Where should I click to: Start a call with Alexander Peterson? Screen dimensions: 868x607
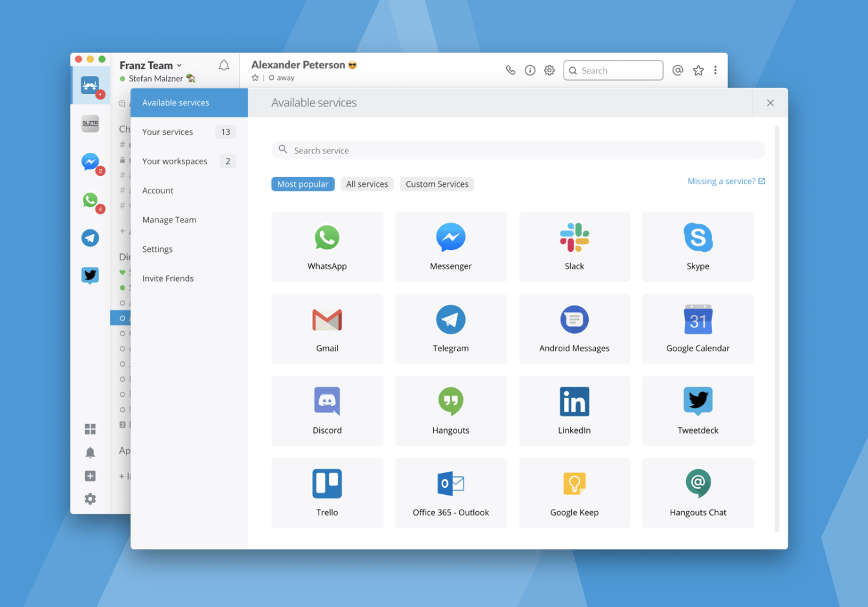(x=510, y=70)
